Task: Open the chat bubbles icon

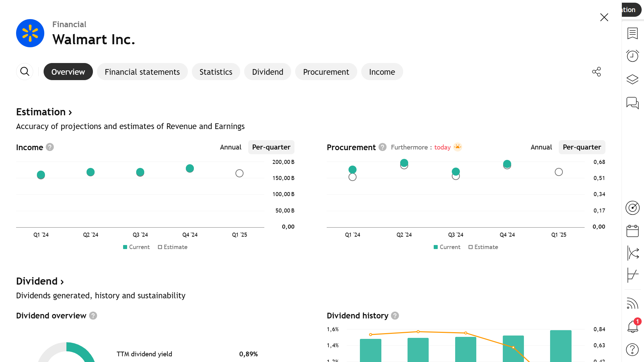Action: click(633, 103)
